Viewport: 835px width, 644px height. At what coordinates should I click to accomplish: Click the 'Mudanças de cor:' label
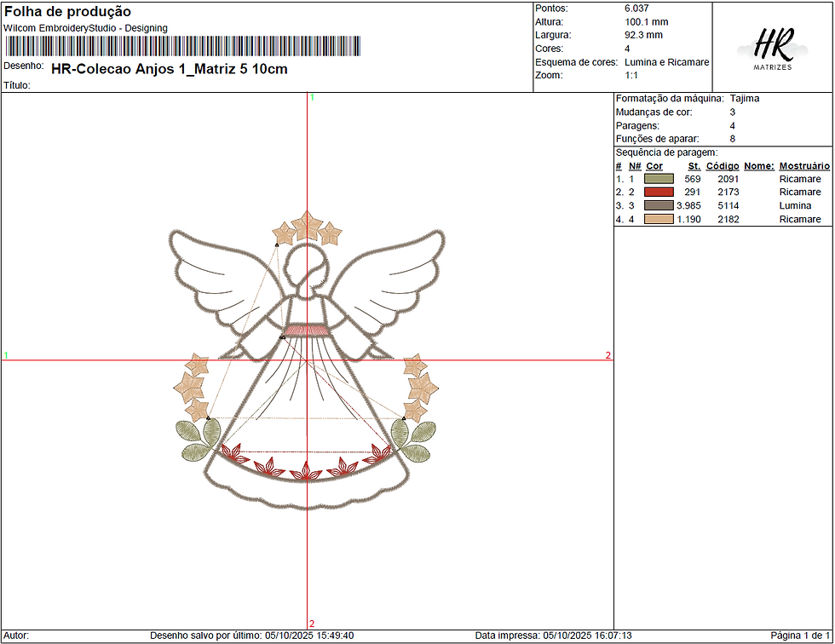point(654,112)
